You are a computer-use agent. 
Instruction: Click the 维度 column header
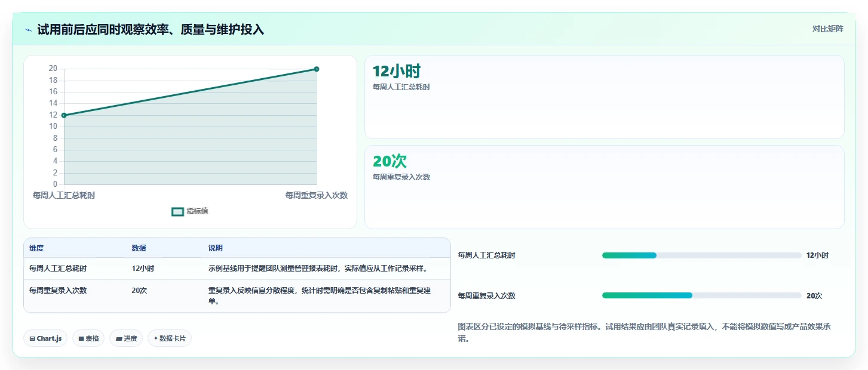click(36, 248)
